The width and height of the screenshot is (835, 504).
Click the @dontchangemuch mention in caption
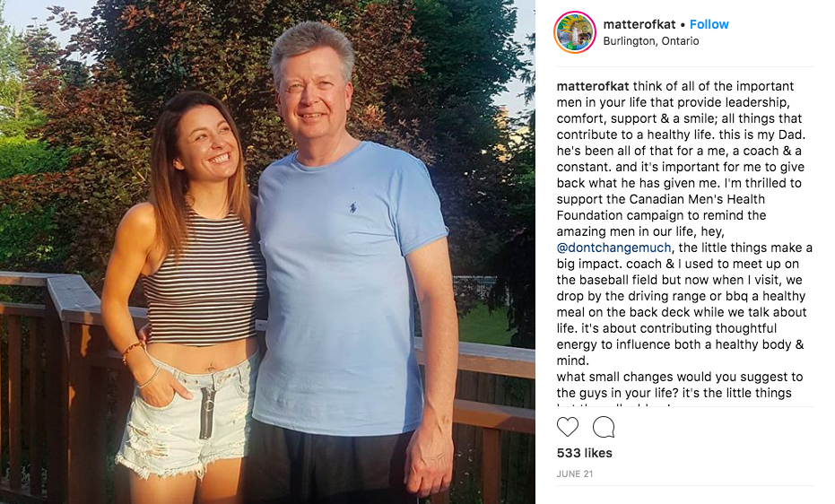(611, 248)
